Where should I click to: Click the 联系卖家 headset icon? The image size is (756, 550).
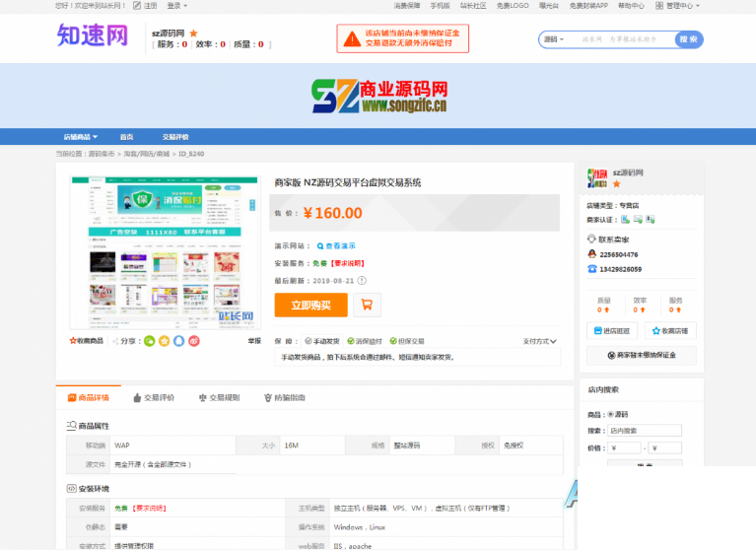(591, 240)
